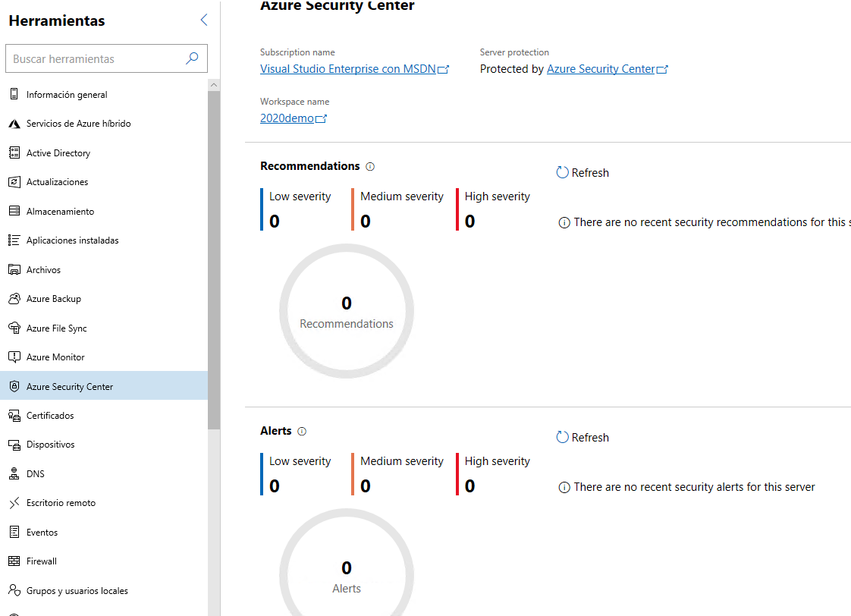This screenshot has width=851, height=616.
Task: Click the Firewall tool icon
Action: [x=14, y=561]
